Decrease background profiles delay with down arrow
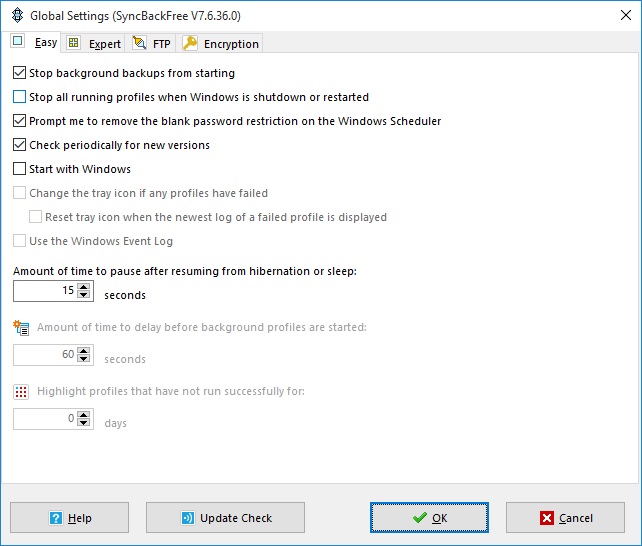Screen dimensions: 642x546 (x=84, y=358)
